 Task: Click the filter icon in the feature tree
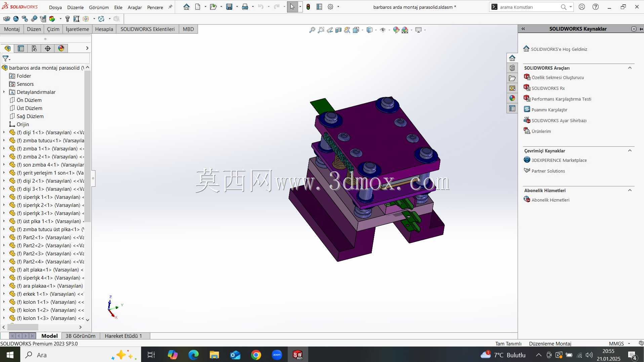[6, 59]
